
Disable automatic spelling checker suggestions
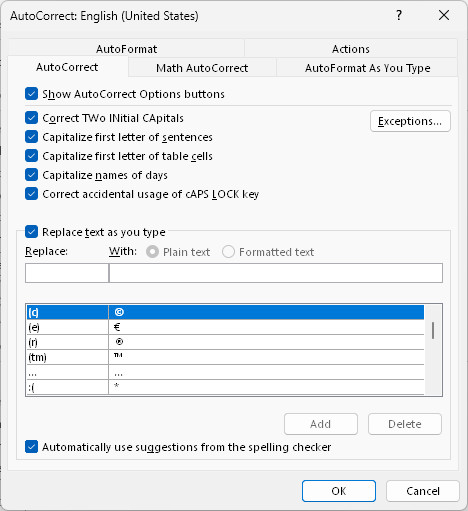(x=31, y=447)
